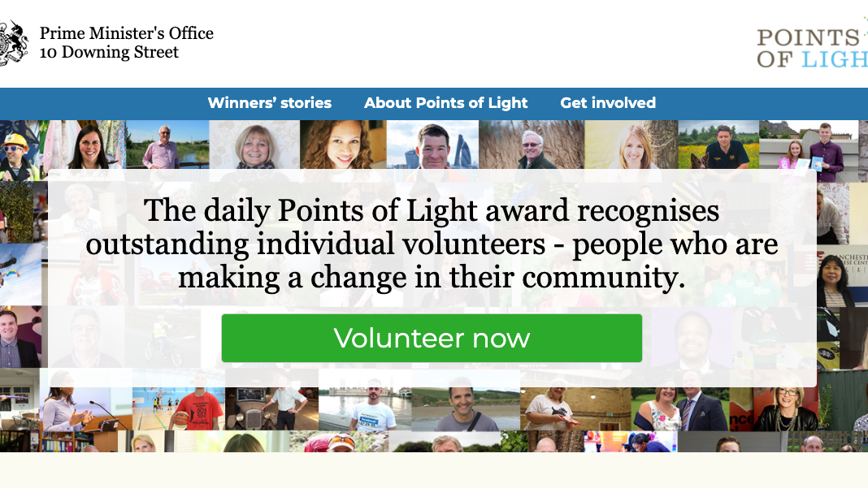Image resolution: width=868 pixels, height=488 pixels.
Task: Open the Winners' stories menu item
Action: pos(269,103)
